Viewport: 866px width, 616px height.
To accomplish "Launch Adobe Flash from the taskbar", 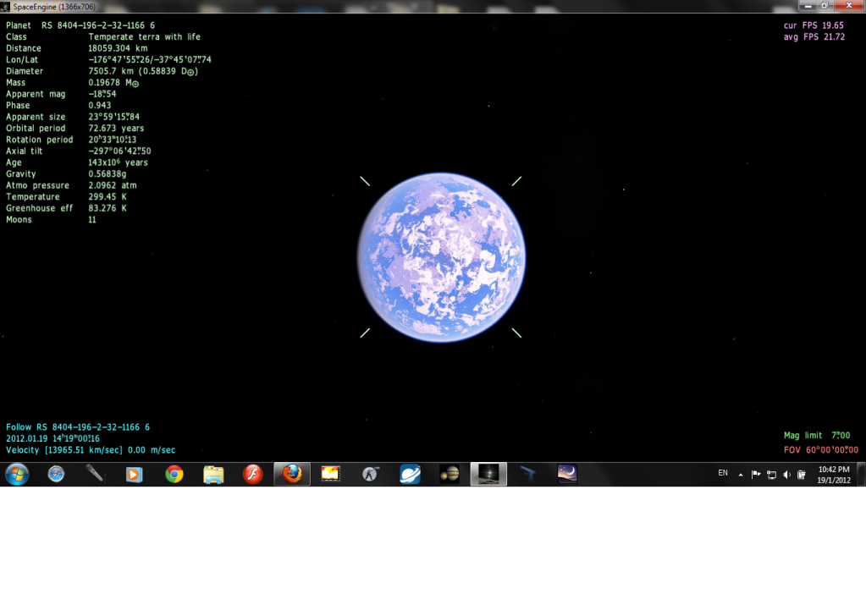I will click(x=253, y=475).
